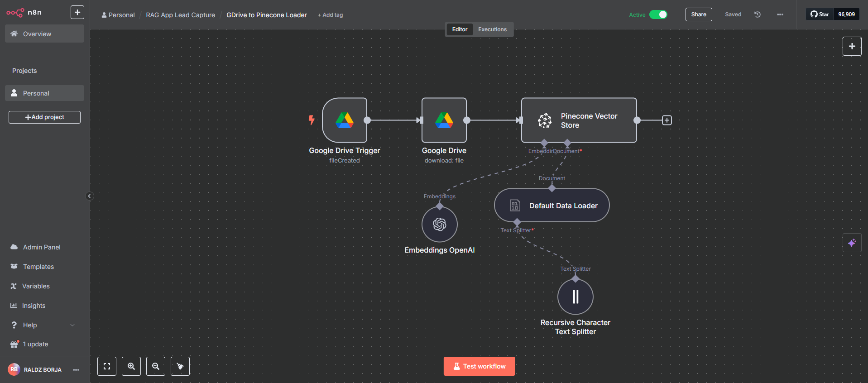This screenshot has width=868, height=383.
Task: Click the zoom in button
Action: tap(131, 366)
